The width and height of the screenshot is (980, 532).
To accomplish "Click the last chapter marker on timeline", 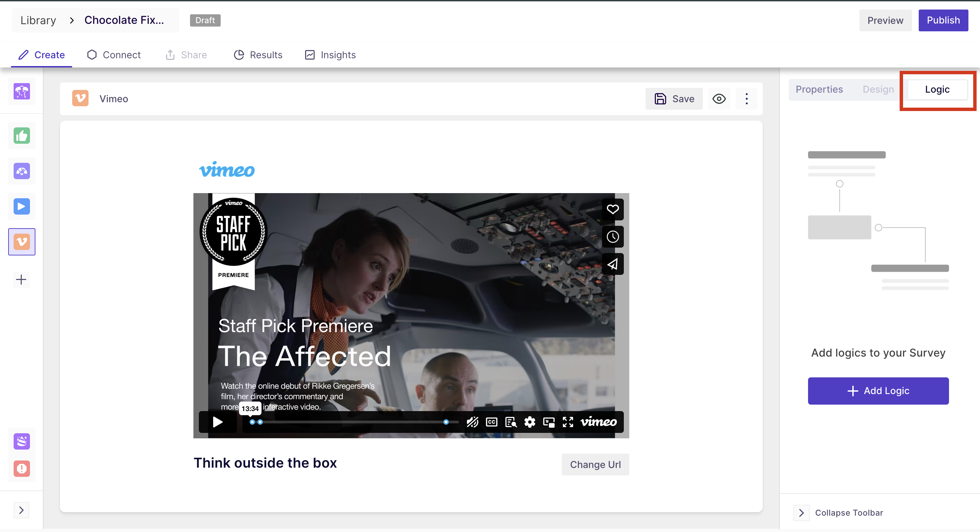I will pos(446,422).
